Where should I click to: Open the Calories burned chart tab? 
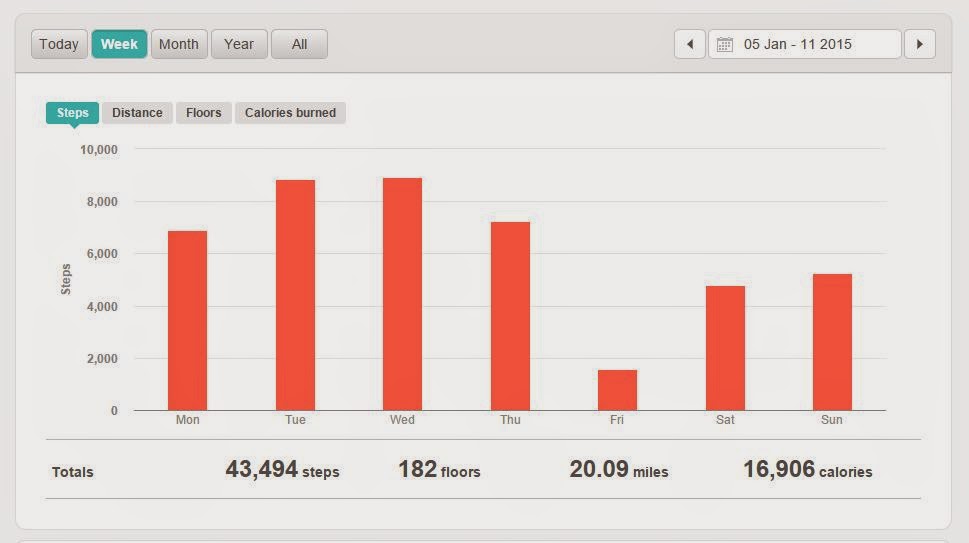(290, 113)
